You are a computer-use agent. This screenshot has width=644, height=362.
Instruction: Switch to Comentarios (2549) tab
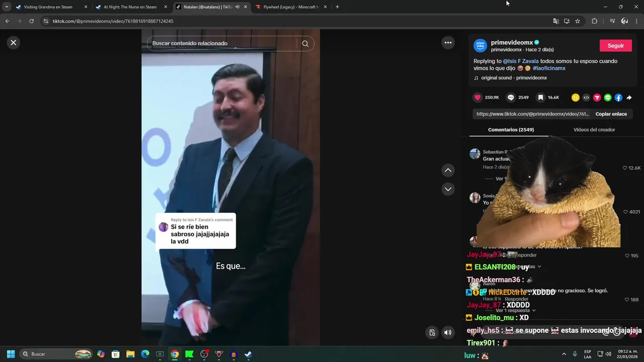(x=511, y=130)
